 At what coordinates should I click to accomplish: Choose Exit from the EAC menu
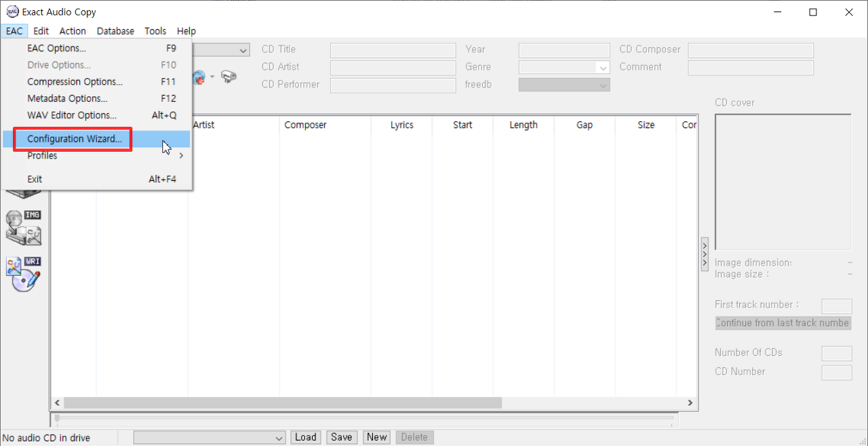tap(96, 179)
